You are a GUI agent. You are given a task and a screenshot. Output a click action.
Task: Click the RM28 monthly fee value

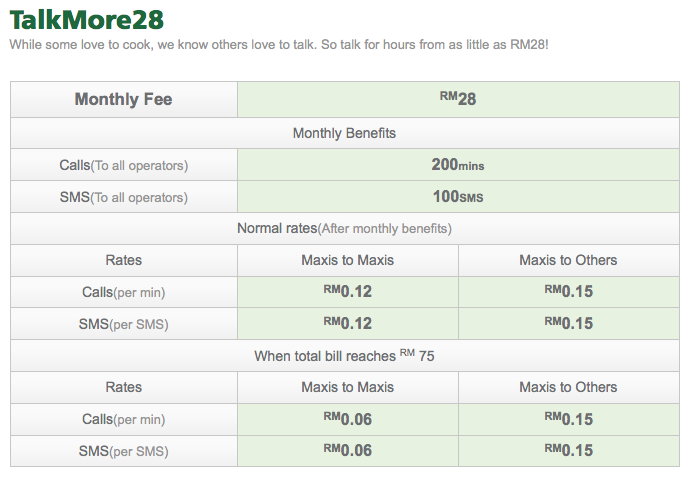point(458,99)
